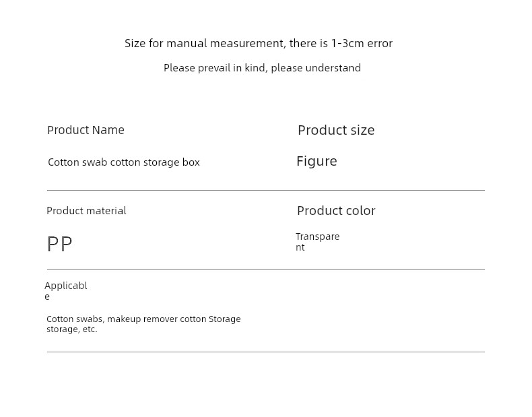Click the 'Product Name' label
Screen dimensions: 532x417
point(86,130)
